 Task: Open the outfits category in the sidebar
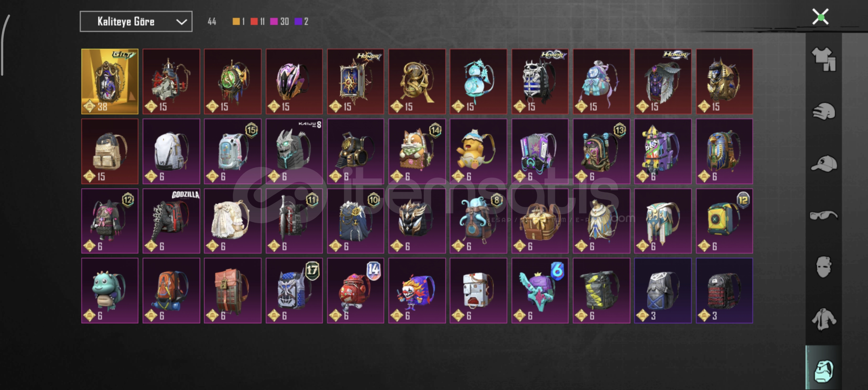[x=824, y=59]
